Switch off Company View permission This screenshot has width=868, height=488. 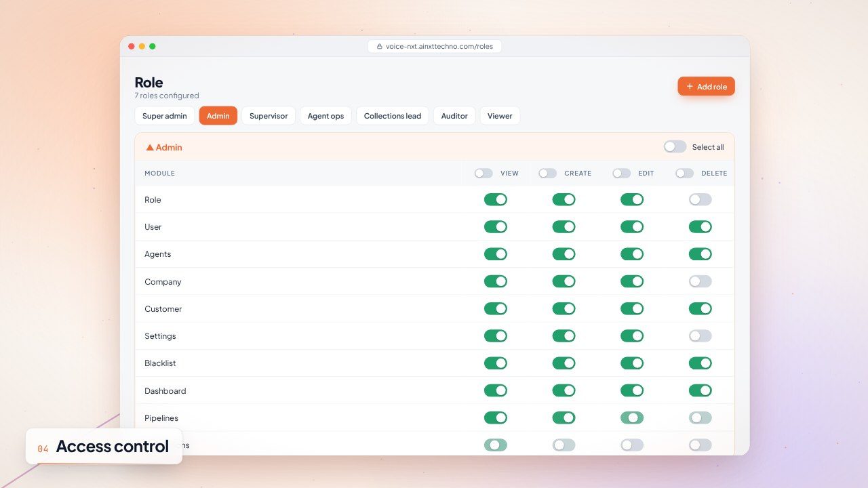[496, 281]
